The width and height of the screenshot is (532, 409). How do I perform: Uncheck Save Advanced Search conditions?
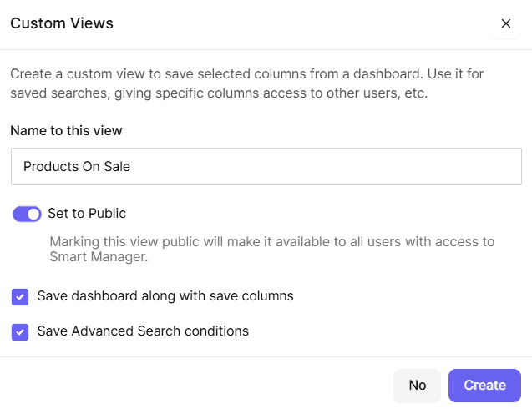20,332
